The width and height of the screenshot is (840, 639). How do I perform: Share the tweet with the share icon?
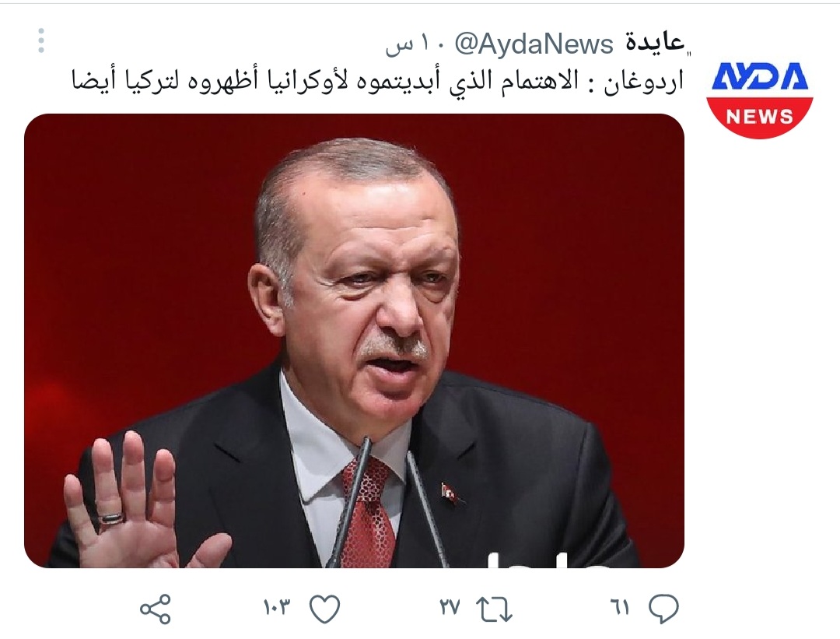[x=156, y=609]
